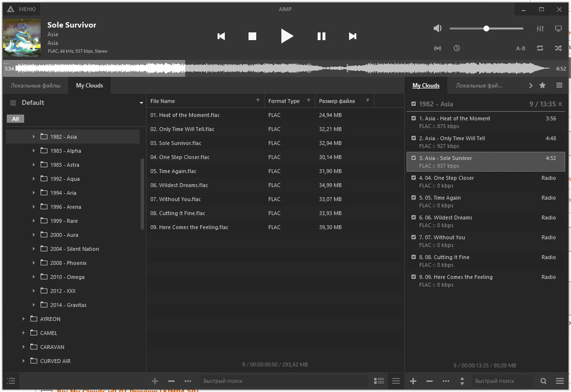Pause the current track

[321, 36]
